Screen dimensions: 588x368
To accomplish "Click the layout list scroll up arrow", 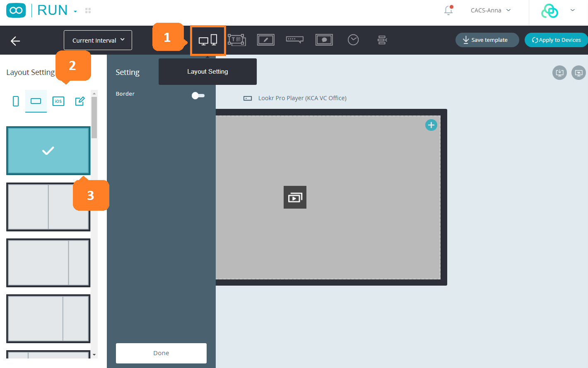I will tap(94, 94).
